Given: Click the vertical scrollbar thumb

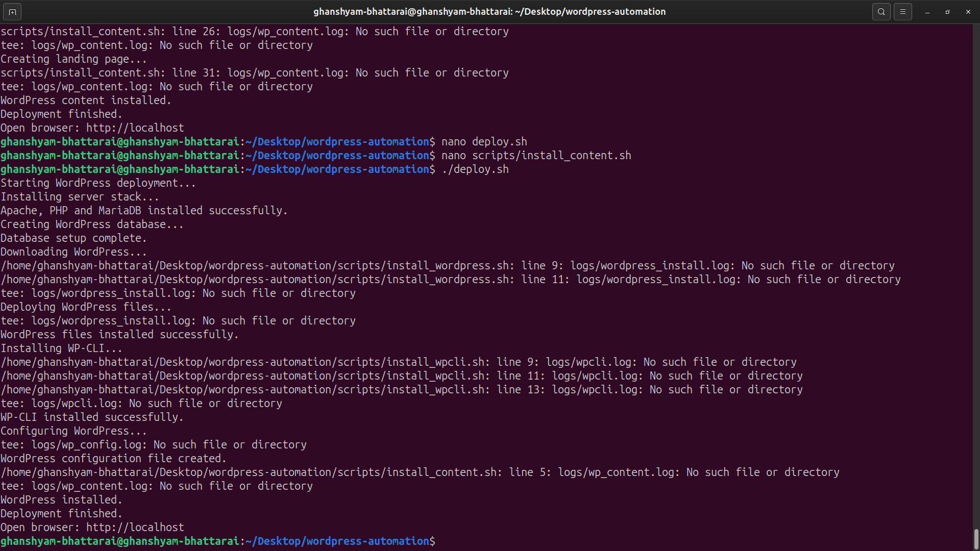Looking at the screenshot, I should tap(976, 539).
